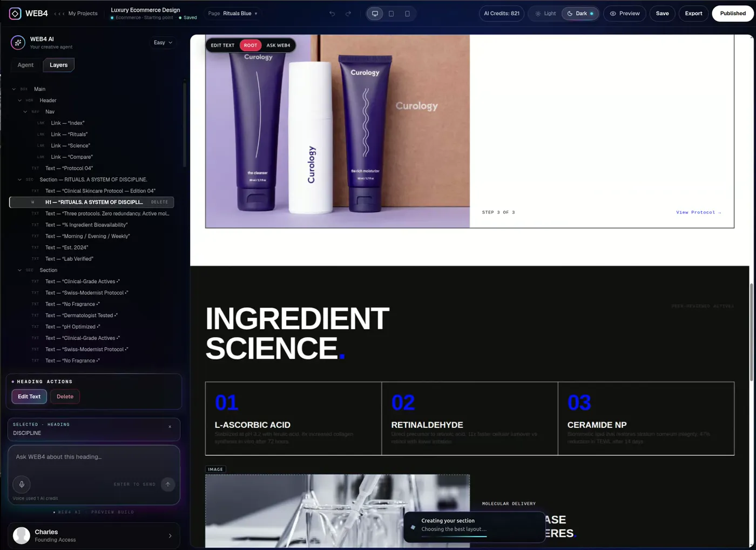Collapse the Nav layer node
Image resolution: width=756 pixels, height=550 pixels.
point(25,112)
